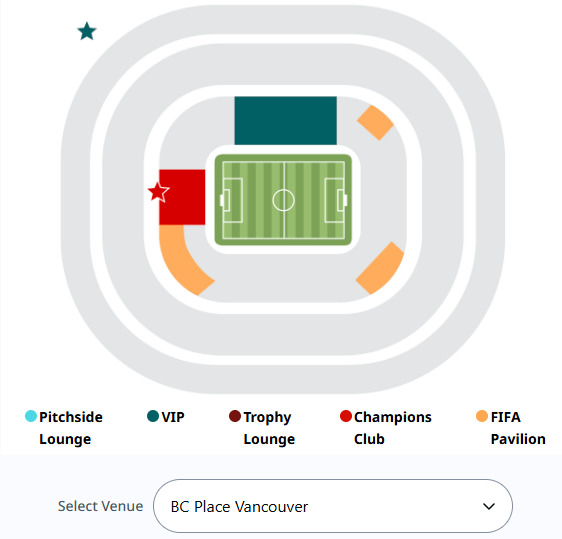Click the Pitchside Lounge legend label
Viewport: 562px width, 539px height.
click(x=71, y=428)
